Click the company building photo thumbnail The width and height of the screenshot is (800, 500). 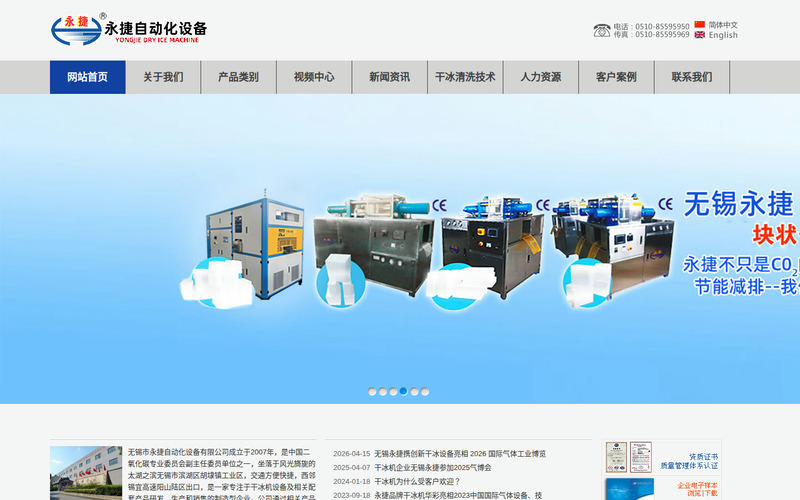[x=86, y=473]
